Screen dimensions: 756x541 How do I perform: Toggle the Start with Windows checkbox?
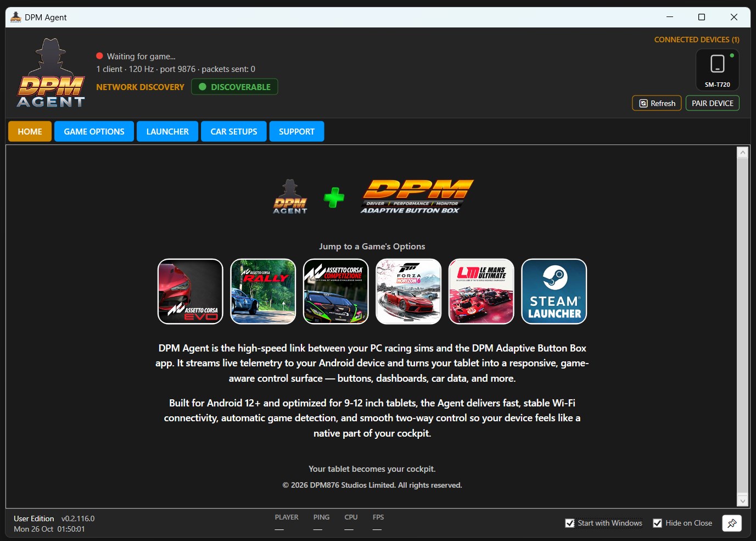(x=570, y=523)
